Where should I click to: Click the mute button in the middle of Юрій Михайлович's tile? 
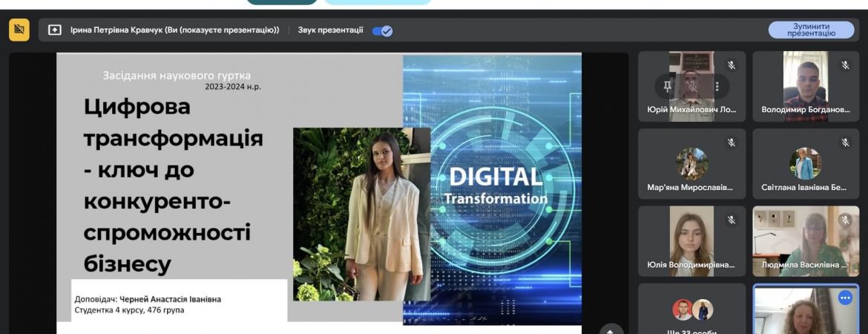click(x=692, y=86)
